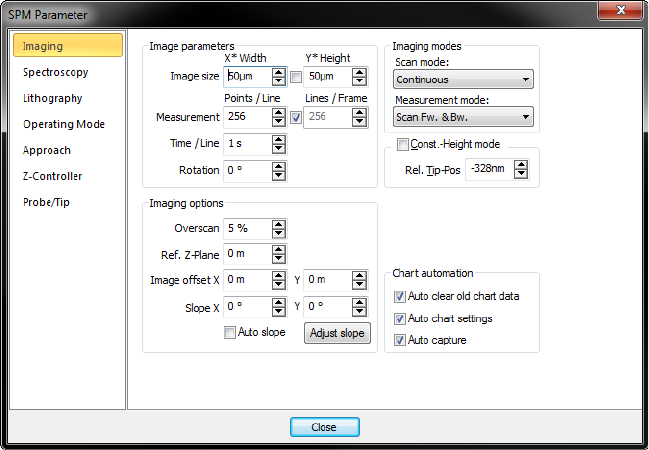Increase the Image size width spinner
Image resolution: width=649 pixels, height=450 pixels.
[278, 71]
